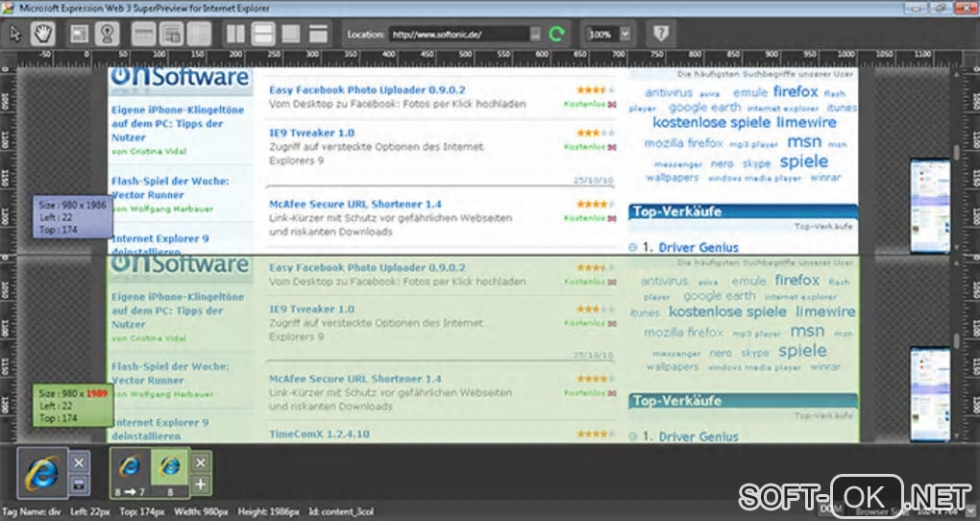Click 'Eigene iPhone-Klingeltöne' article in top pane
Image resolution: width=980 pixels, height=521 pixels.
[x=178, y=123]
